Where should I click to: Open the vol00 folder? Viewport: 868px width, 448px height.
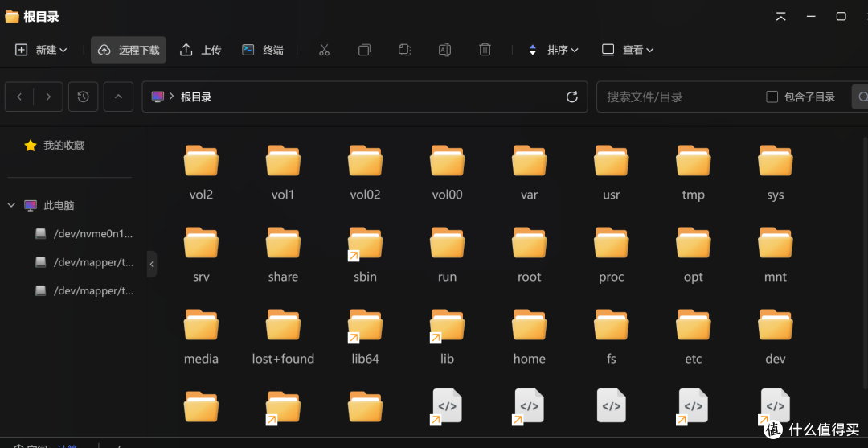click(447, 171)
